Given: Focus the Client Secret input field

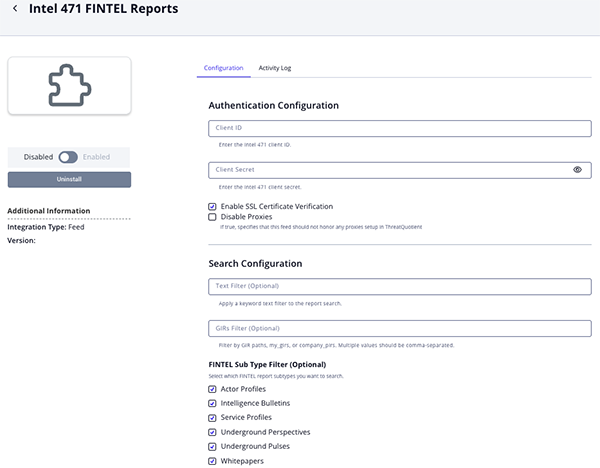Looking at the screenshot, I should [399, 170].
